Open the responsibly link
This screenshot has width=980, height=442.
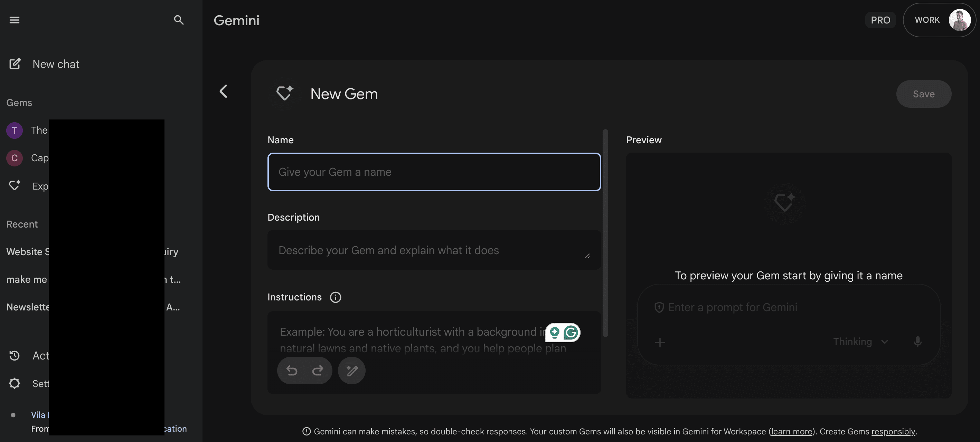pos(893,431)
